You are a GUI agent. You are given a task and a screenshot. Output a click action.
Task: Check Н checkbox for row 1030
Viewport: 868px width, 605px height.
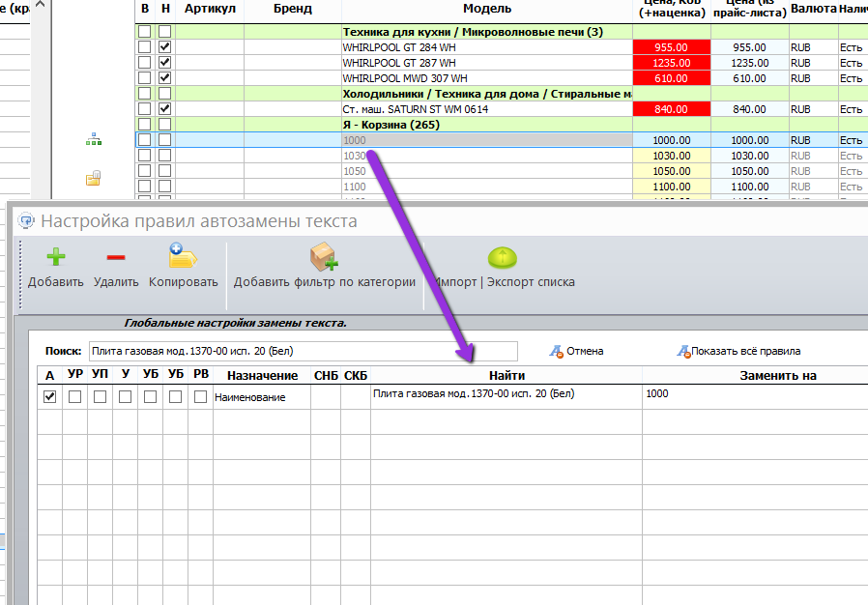(165, 156)
